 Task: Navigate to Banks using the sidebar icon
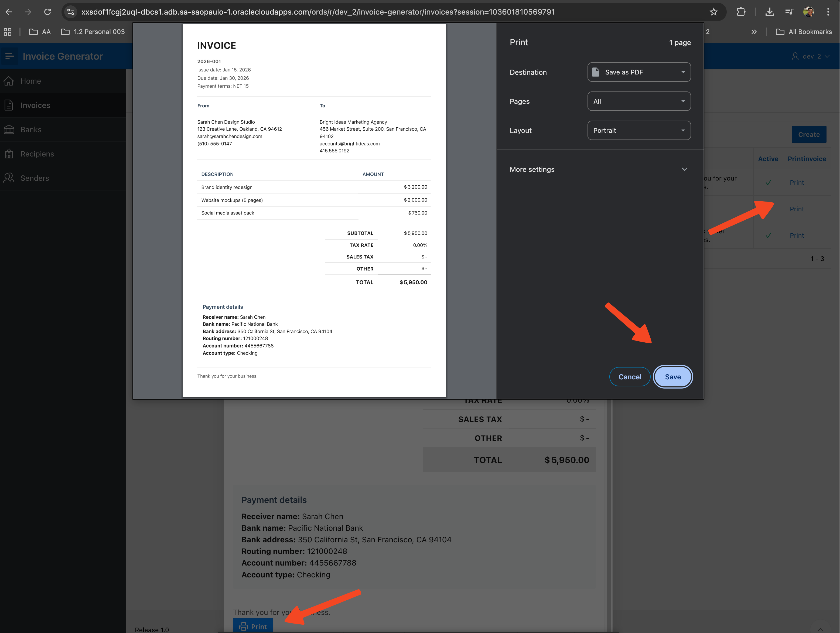31,130
